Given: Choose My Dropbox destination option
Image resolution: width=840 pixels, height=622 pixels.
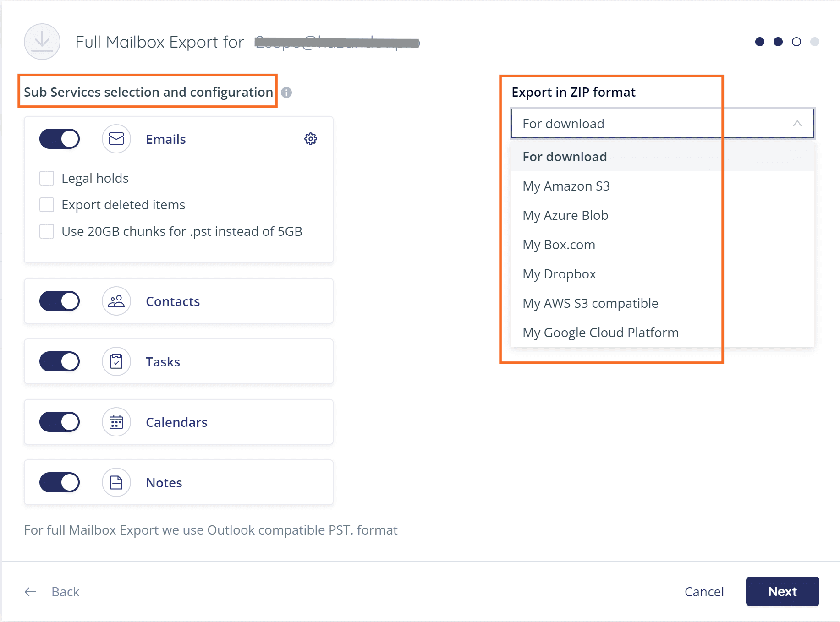Looking at the screenshot, I should tap(559, 274).
